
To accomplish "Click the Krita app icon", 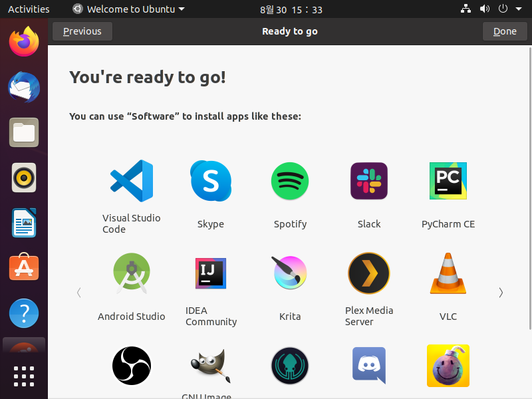I will coord(290,273).
